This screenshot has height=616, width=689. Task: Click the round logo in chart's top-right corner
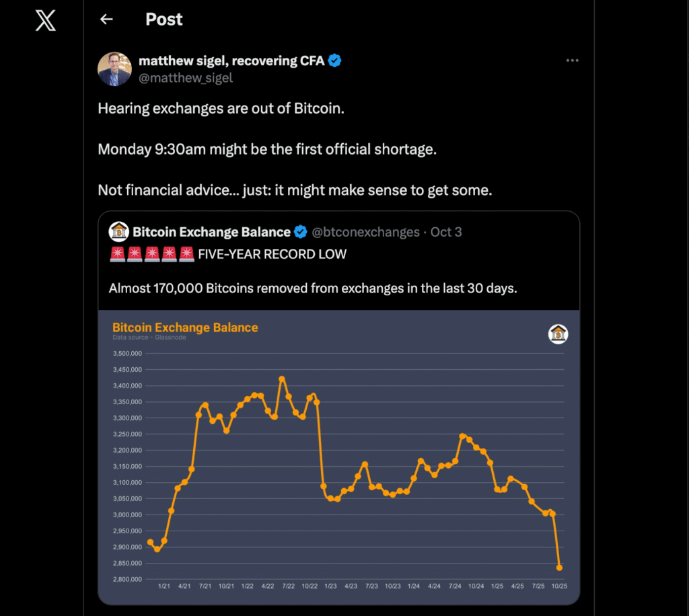(558, 334)
